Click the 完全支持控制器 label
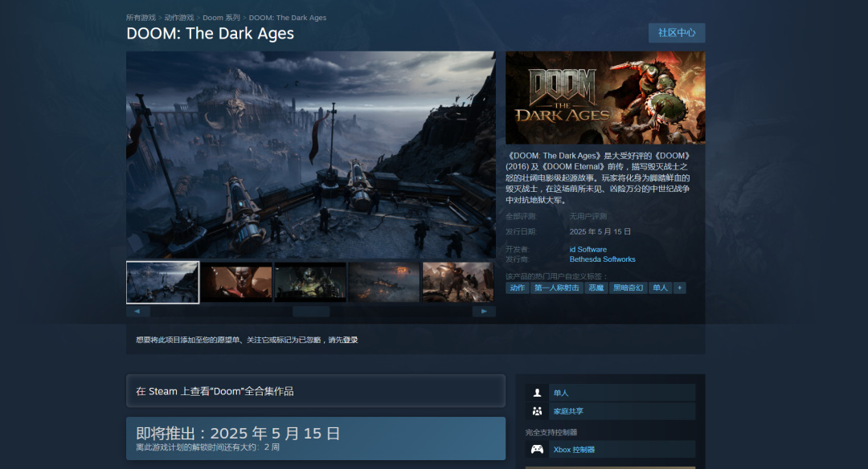The height and width of the screenshot is (469, 868). coord(551,433)
